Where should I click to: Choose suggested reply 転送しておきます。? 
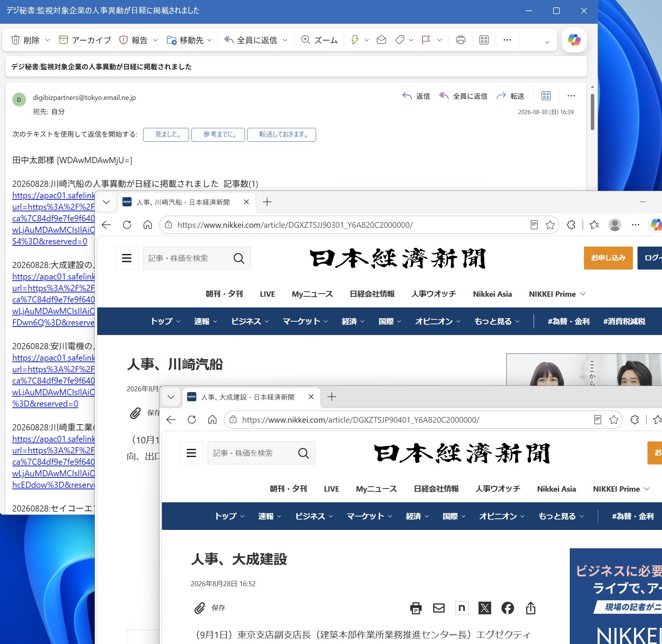tap(282, 134)
